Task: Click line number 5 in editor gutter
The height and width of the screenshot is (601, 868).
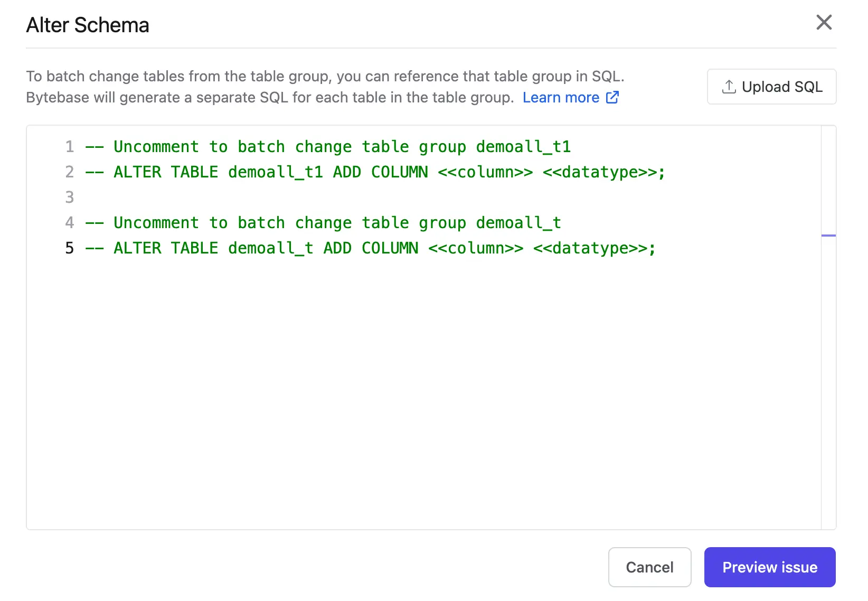Action: [x=69, y=248]
